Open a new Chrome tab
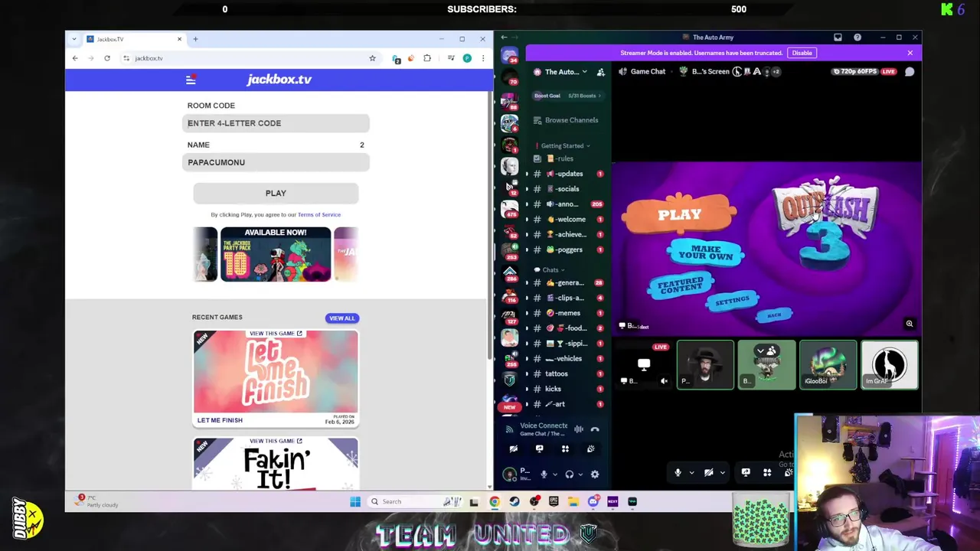The image size is (980, 551). click(195, 39)
